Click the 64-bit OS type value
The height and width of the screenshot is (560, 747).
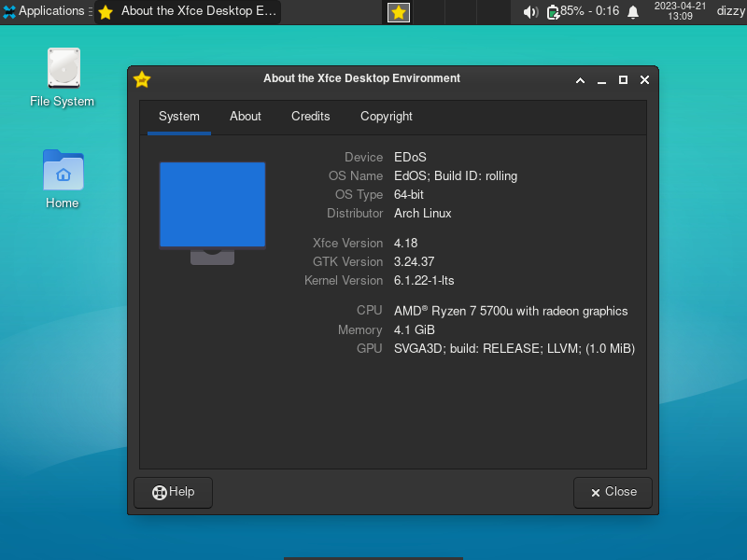coord(409,195)
